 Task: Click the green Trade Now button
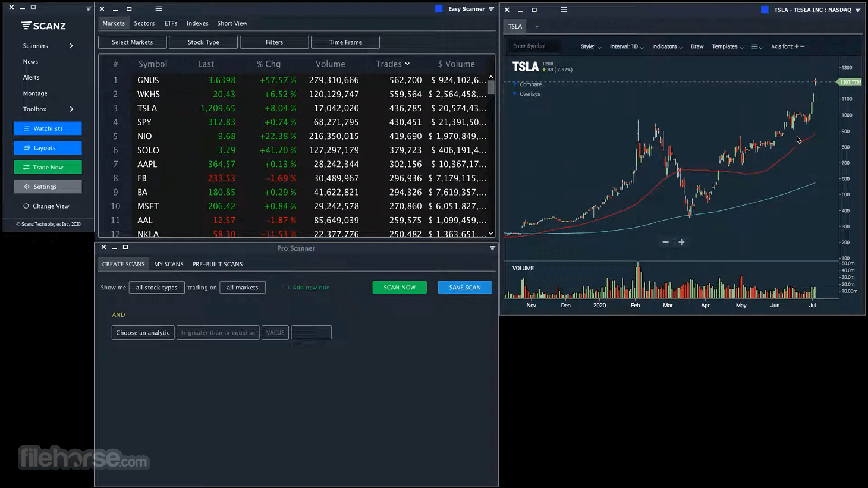click(48, 168)
